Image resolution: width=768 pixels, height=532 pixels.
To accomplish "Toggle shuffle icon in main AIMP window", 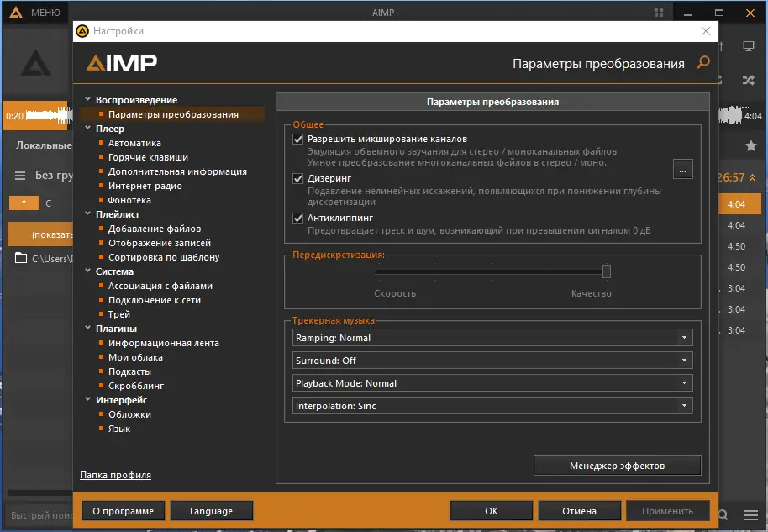I will pyautogui.click(x=748, y=80).
